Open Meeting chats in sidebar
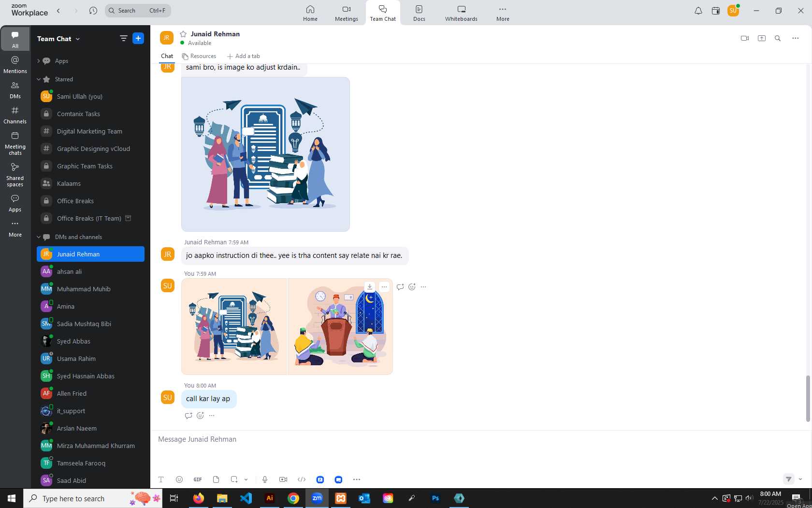Viewport: 812px width, 508px height. (15, 144)
